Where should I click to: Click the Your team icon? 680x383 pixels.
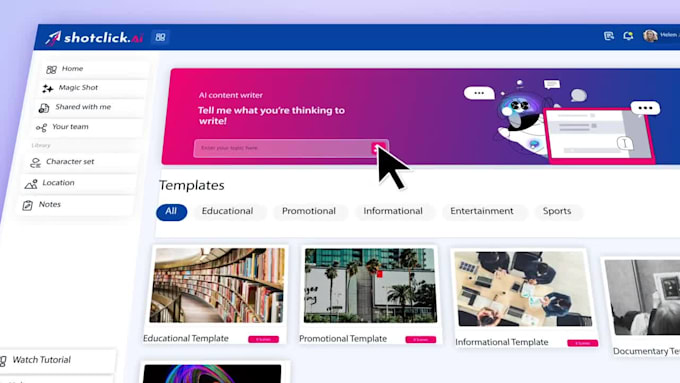41,128
